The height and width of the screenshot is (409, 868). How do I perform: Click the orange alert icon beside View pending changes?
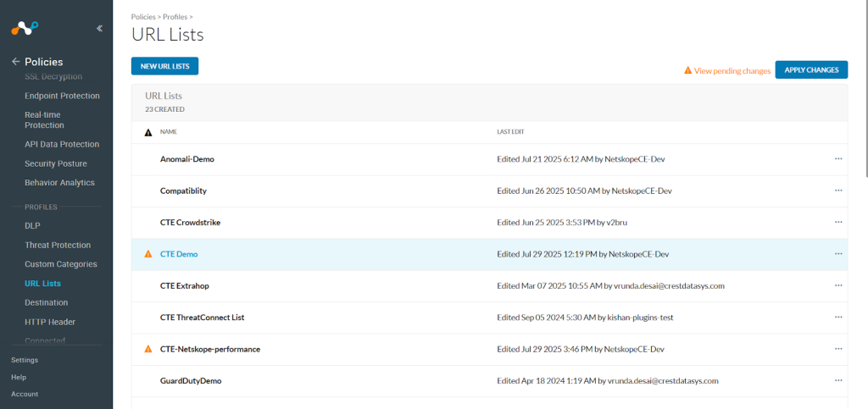click(x=688, y=70)
